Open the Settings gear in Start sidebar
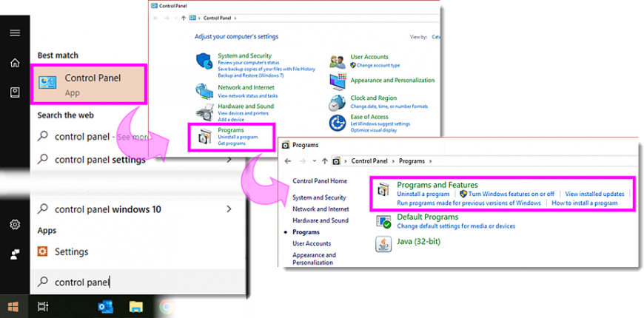The image size is (644, 318). [15, 224]
